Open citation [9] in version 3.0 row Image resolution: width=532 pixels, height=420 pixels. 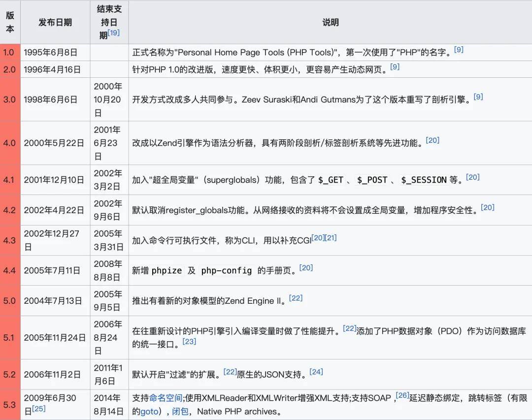(x=478, y=97)
